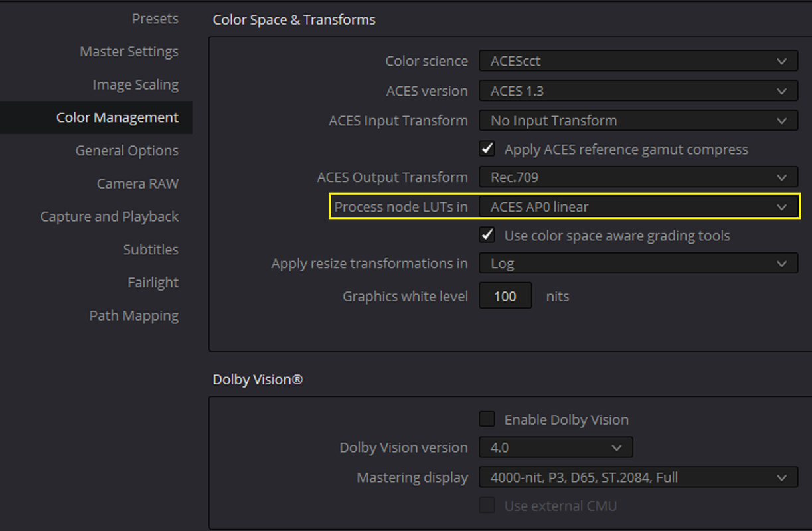Click the Dolby Vision version label
Image resolution: width=812 pixels, height=531 pixels.
[x=404, y=447]
